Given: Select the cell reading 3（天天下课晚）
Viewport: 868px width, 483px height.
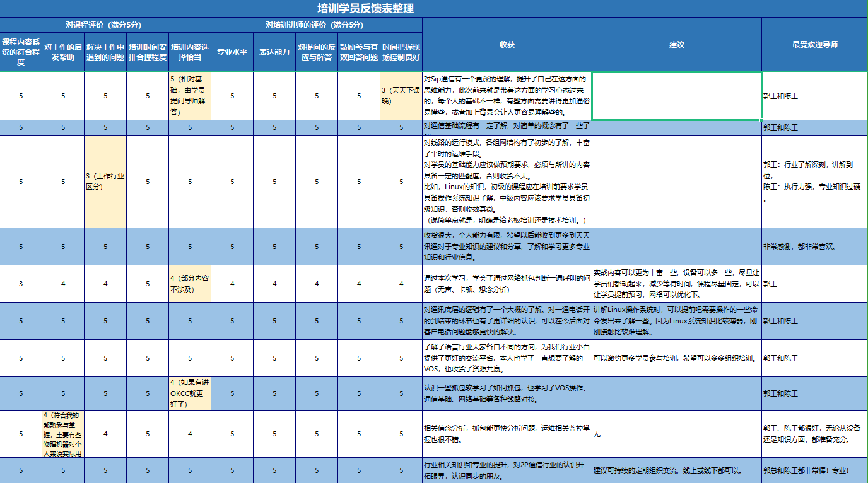Looking at the screenshot, I should pyautogui.click(x=401, y=96).
